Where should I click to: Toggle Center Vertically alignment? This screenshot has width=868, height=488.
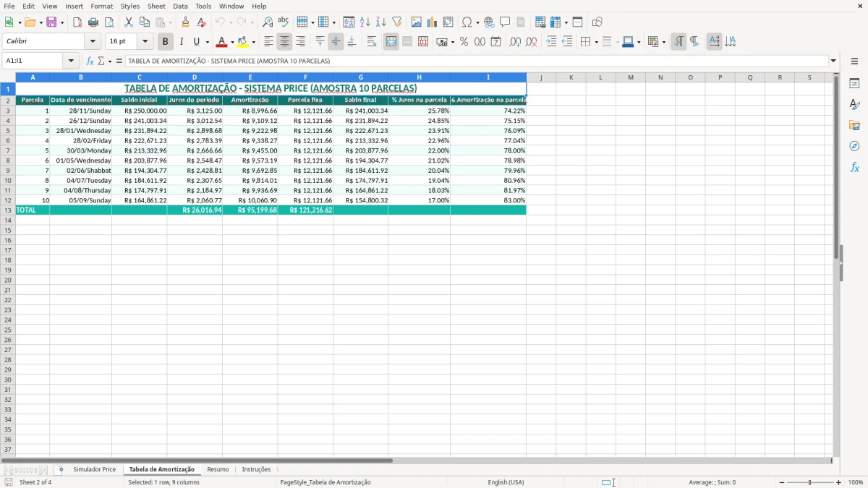point(336,42)
